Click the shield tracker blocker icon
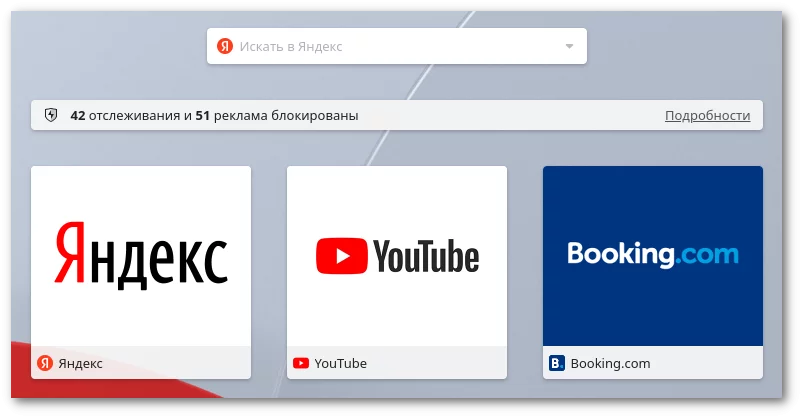 pyautogui.click(x=51, y=115)
